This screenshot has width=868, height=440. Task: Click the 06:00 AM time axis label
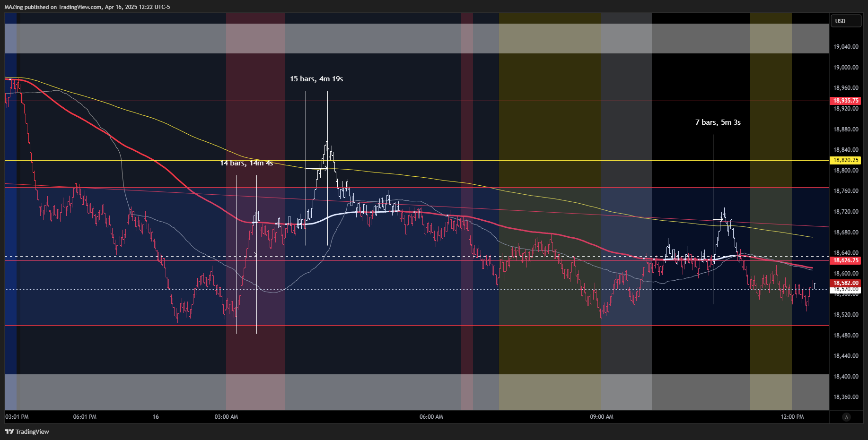point(431,417)
